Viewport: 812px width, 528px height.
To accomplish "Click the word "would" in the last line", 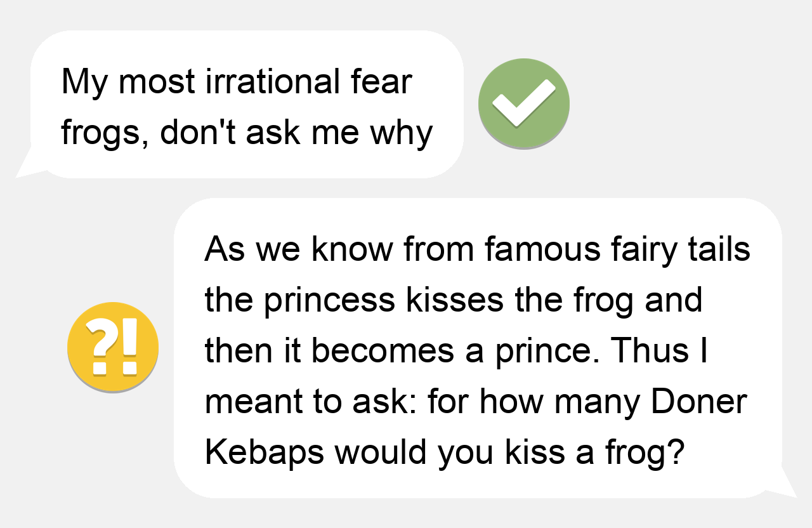I will [x=381, y=452].
